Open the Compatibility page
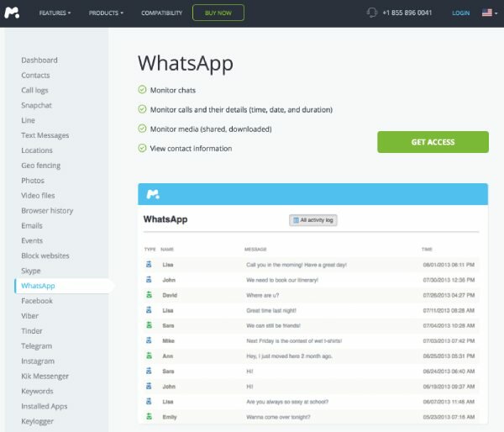Viewport: 504px width, 432px height. (x=161, y=13)
